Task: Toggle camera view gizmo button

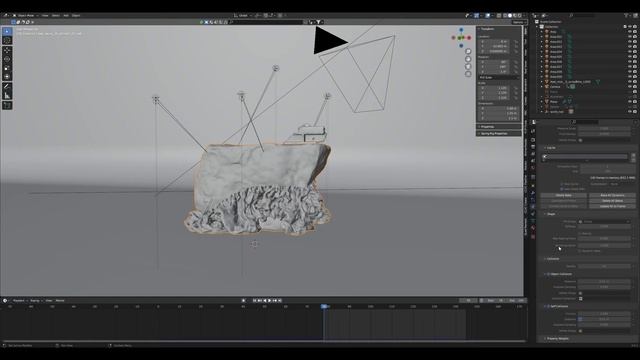Action: (x=468, y=67)
